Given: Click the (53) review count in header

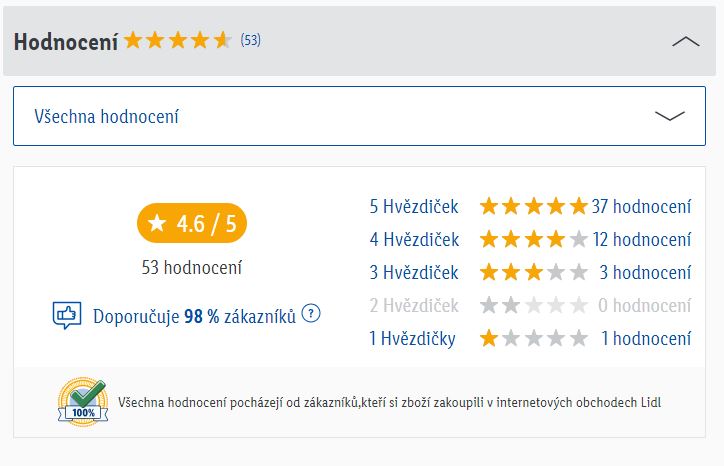Looking at the screenshot, I should pyautogui.click(x=251, y=41).
